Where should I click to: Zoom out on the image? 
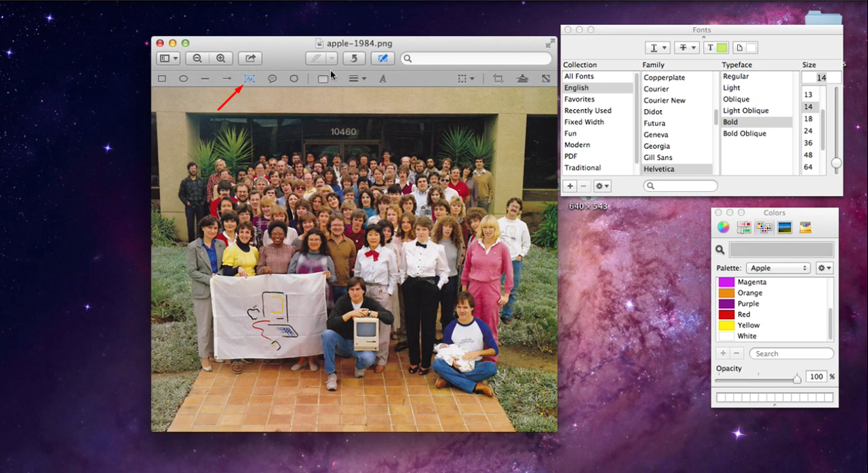click(197, 58)
